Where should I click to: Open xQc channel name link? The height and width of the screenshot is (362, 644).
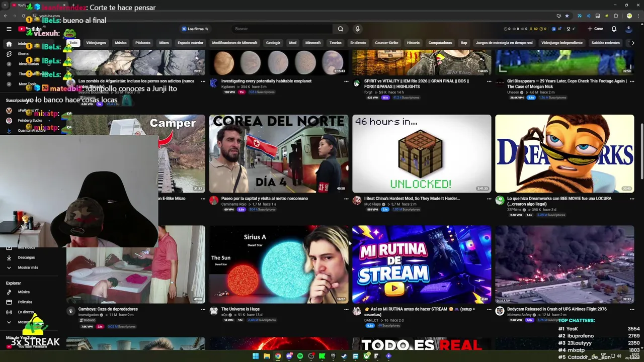click(x=224, y=315)
